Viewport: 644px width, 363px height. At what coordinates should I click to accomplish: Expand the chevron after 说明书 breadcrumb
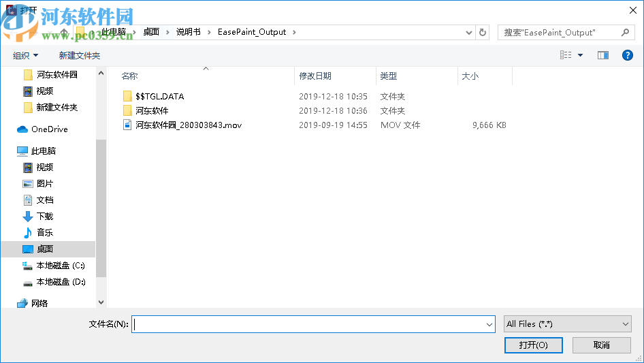pyautogui.click(x=209, y=32)
